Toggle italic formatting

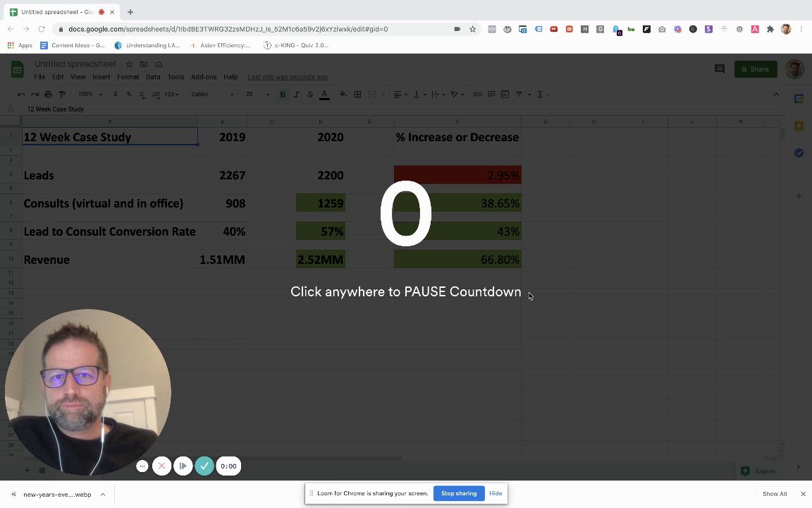coord(296,95)
